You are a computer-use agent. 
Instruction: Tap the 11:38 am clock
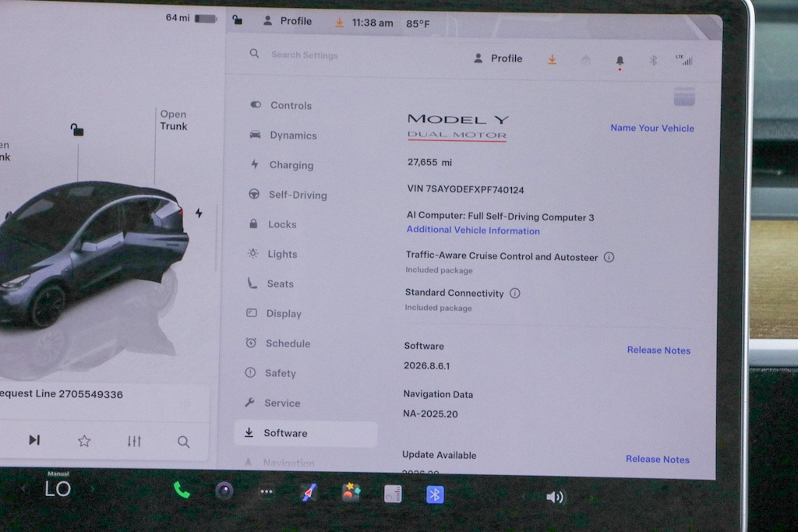[372, 23]
